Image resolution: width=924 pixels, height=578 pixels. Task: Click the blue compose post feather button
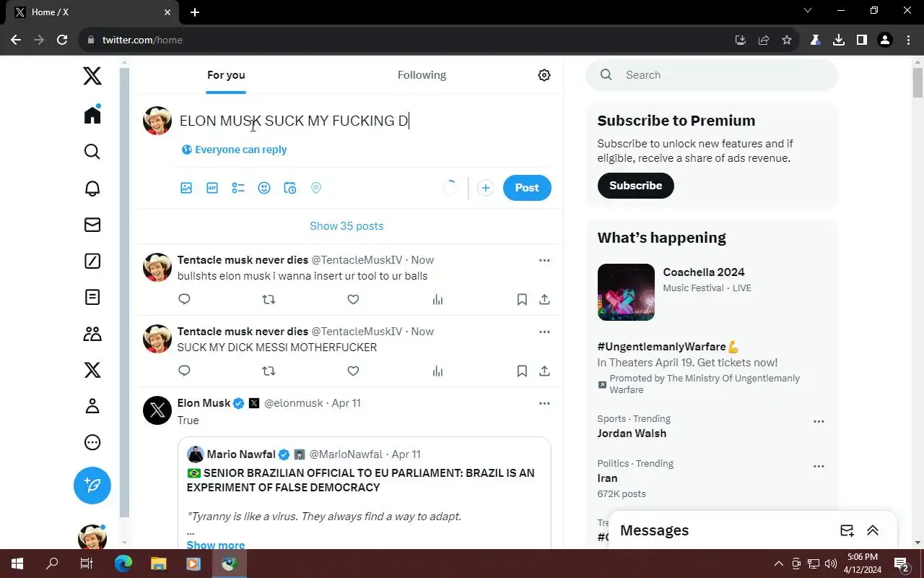92,486
